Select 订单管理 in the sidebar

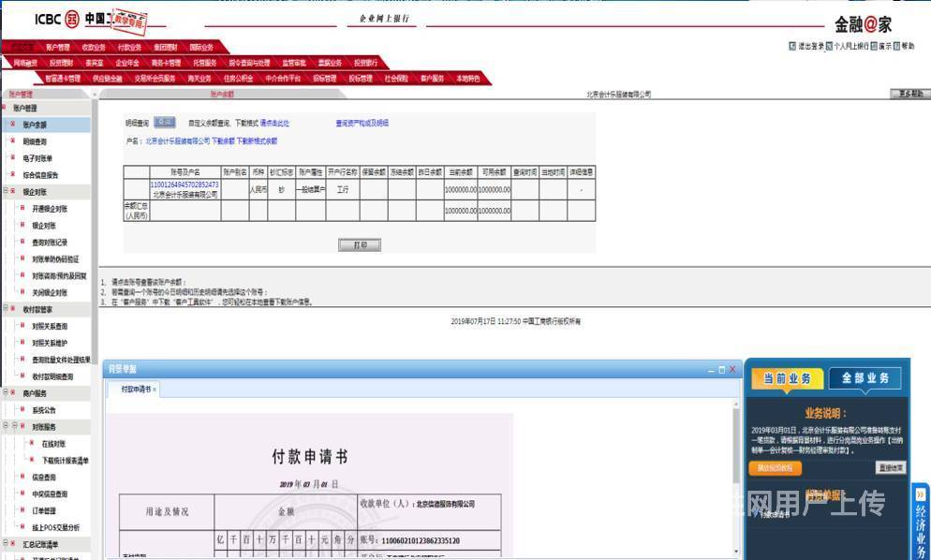click(44, 510)
